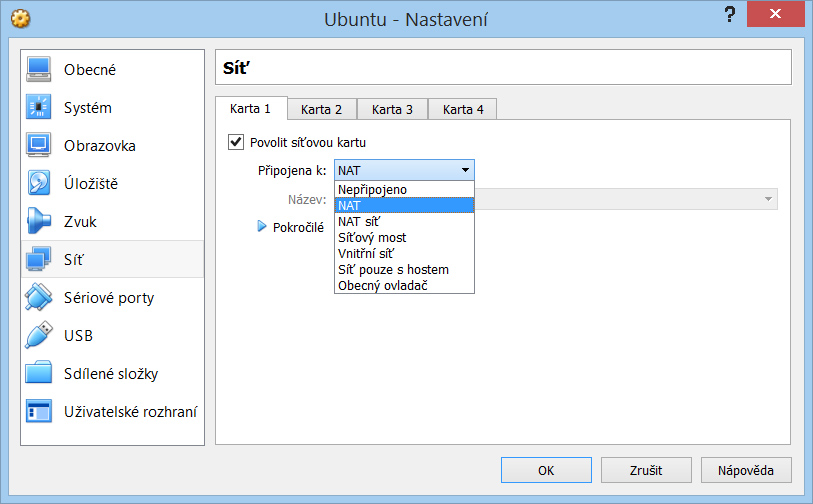This screenshot has height=504, width=813.
Task: Switch to Karta 2 tab
Action: point(321,109)
